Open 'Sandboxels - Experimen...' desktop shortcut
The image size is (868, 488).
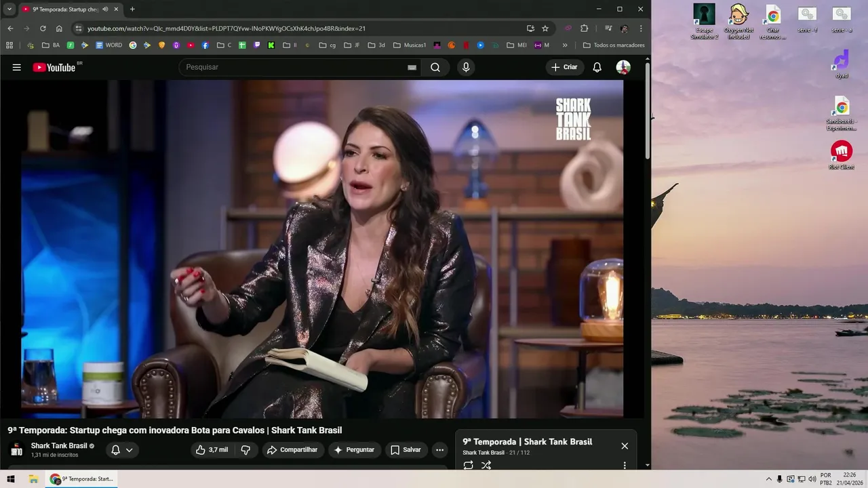tap(842, 113)
